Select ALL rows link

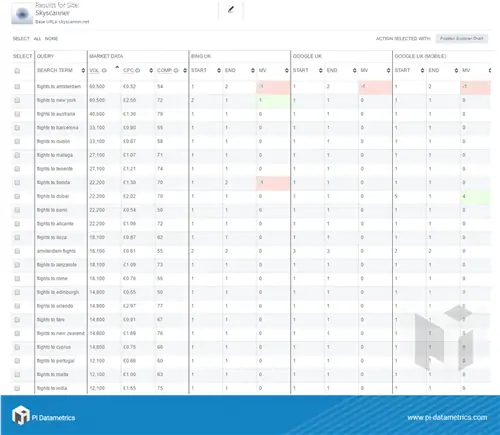[x=37, y=39]
